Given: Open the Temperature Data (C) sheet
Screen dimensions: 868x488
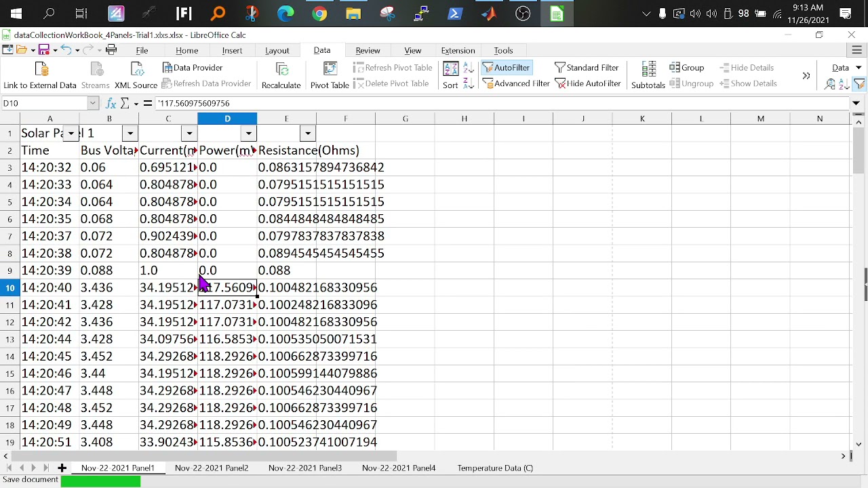Looking at the screenshot, I should pos(495,468).
